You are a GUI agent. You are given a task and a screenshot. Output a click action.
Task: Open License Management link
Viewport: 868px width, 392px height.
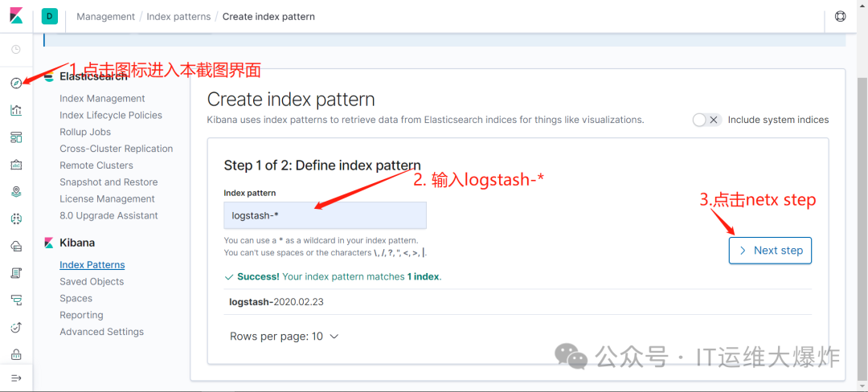pyautogui.click(x=108, y=198)
